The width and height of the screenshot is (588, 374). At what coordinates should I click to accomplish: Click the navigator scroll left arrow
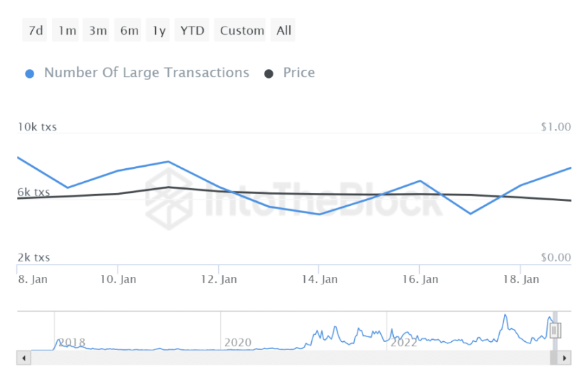click(23, 358)
